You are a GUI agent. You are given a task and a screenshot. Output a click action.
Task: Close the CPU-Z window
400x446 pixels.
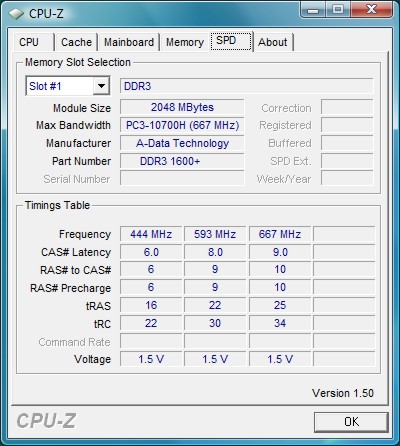click(371, 9)
